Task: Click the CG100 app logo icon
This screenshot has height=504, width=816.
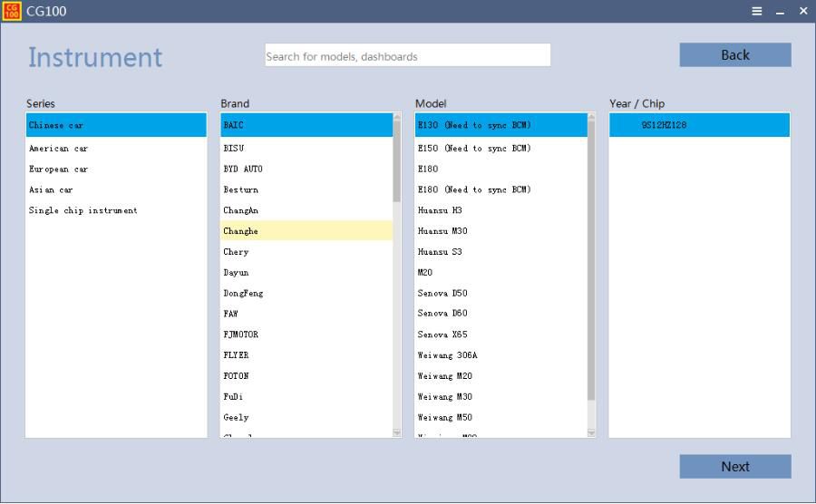Action: [12, 11]
